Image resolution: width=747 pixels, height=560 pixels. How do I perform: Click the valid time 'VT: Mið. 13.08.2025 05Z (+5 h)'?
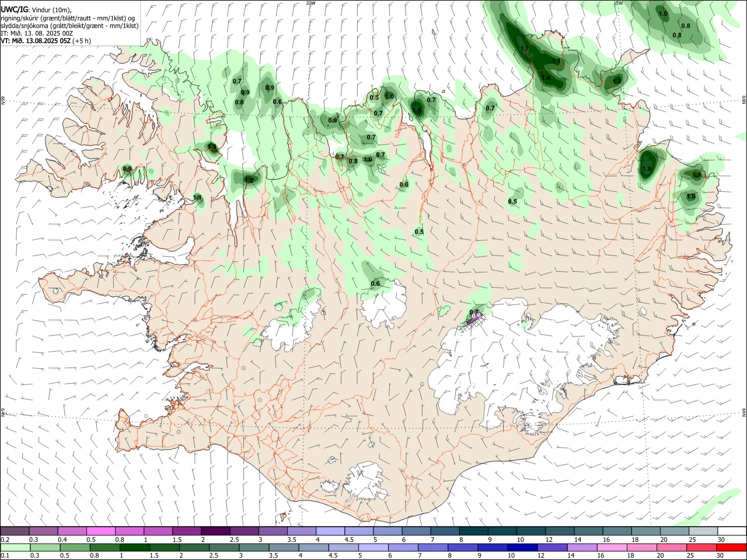pos(46,41)
